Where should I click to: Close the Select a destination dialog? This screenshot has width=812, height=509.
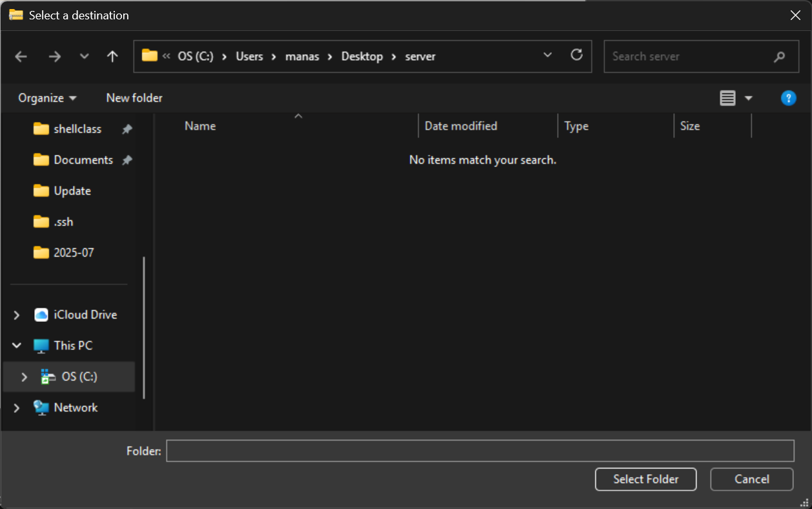(795, 15)
